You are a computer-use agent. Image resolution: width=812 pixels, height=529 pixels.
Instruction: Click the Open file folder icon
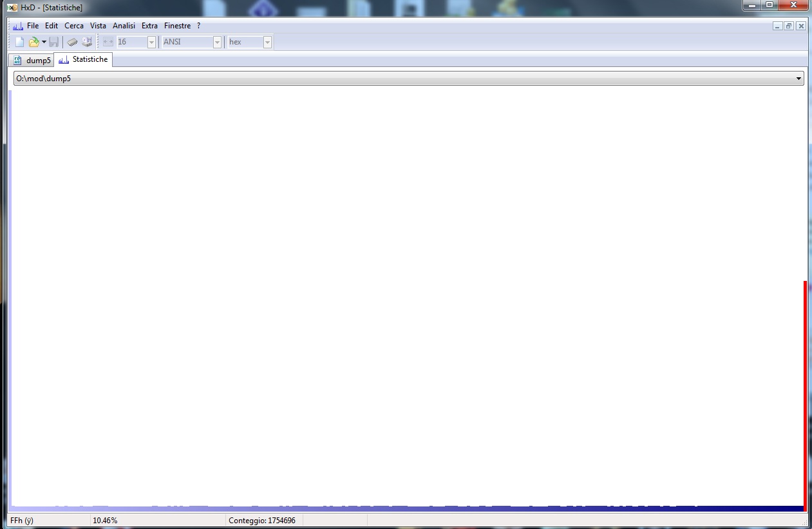click(x=33, y=42)
